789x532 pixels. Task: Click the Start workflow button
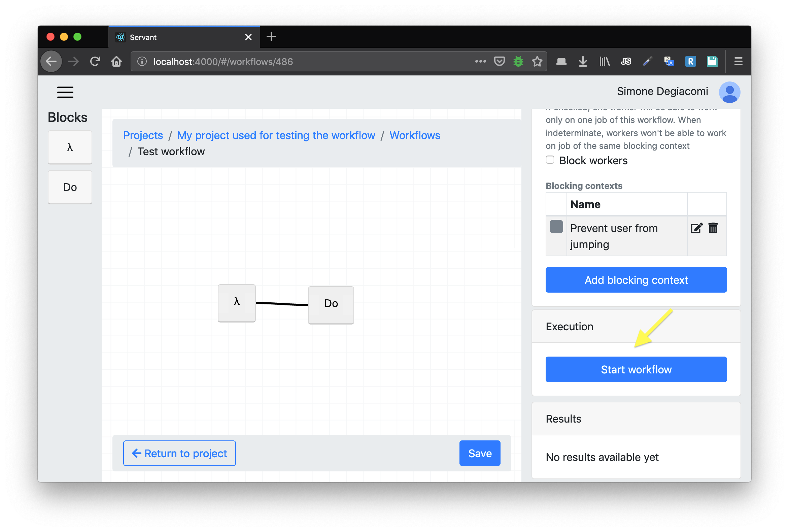(x=636, y=369)
